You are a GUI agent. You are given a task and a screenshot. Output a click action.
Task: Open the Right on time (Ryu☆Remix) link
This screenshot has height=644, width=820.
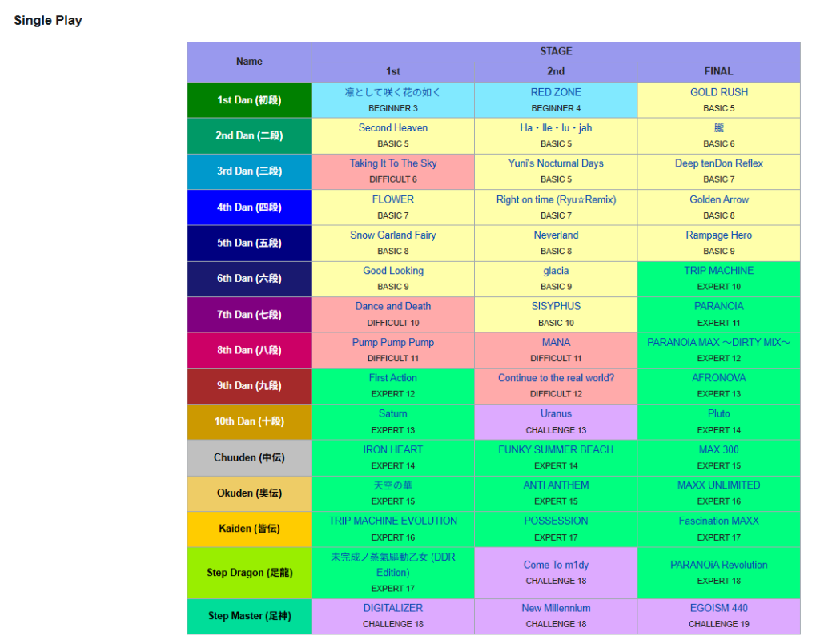(556, 199)
